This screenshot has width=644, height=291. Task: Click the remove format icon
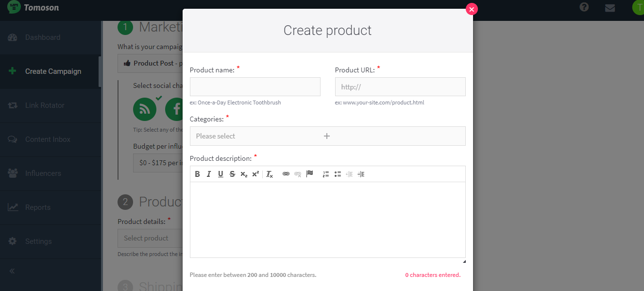tap(270, 174)
